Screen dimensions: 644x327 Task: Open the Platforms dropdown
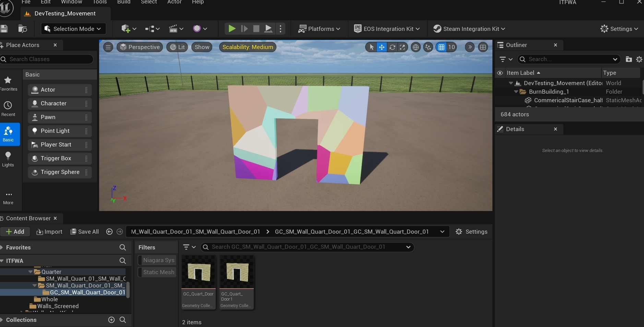[319, 29]
